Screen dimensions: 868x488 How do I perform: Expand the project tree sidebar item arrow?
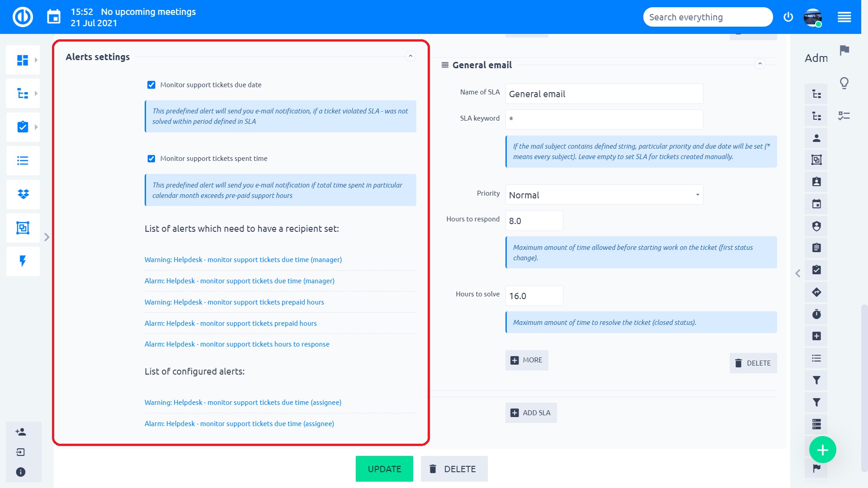[x=36, y=94]
